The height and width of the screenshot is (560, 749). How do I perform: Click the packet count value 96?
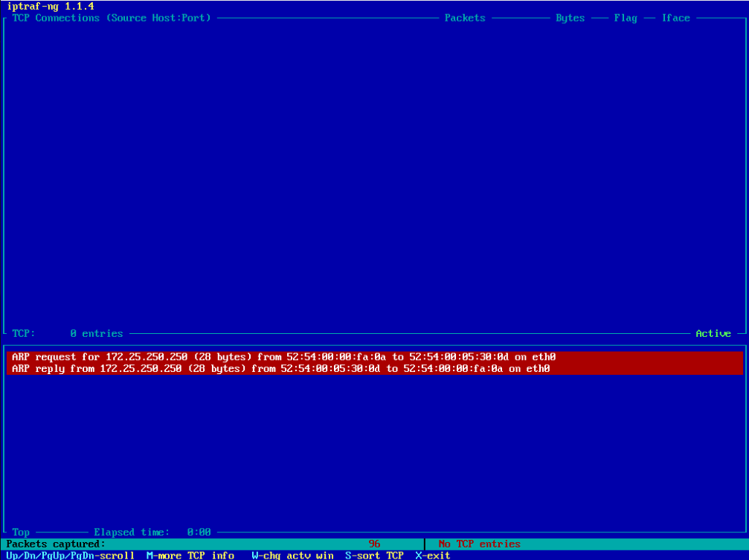tap(374, 544)
